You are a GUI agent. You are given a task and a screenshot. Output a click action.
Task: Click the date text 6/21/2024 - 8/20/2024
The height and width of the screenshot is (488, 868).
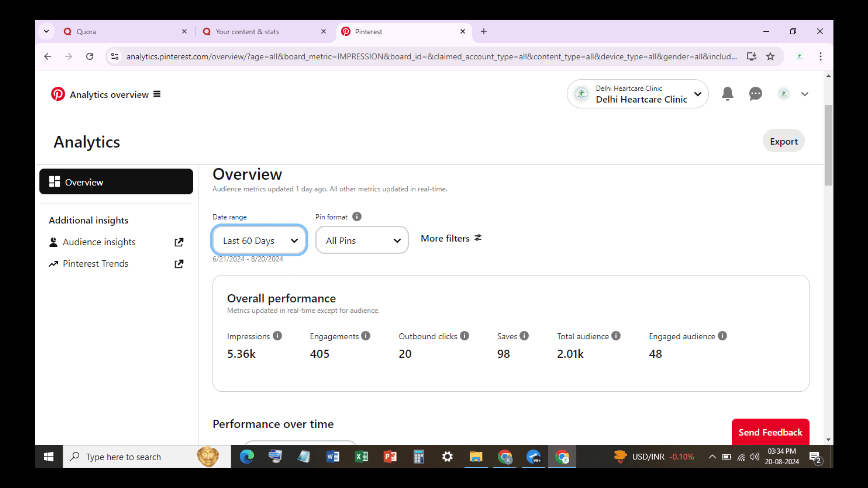[x=248, y=259]
